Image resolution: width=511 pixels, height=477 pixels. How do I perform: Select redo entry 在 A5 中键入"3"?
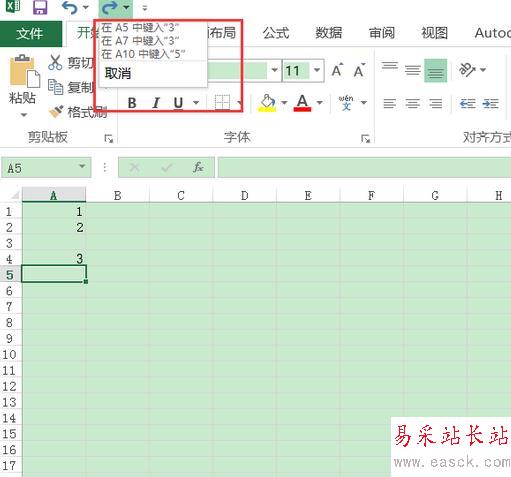point(140,28)
